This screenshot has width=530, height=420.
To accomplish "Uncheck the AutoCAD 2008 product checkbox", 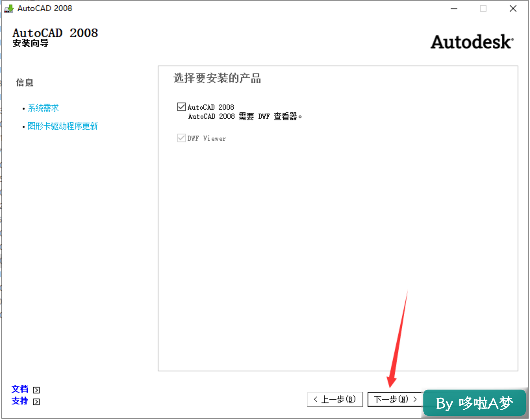I will click(181, 107).
